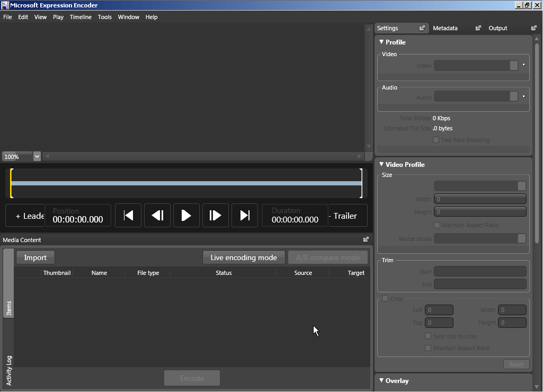Jump to the end of the timeline
This screenshot has width=543, height=392.
point(245,216)
